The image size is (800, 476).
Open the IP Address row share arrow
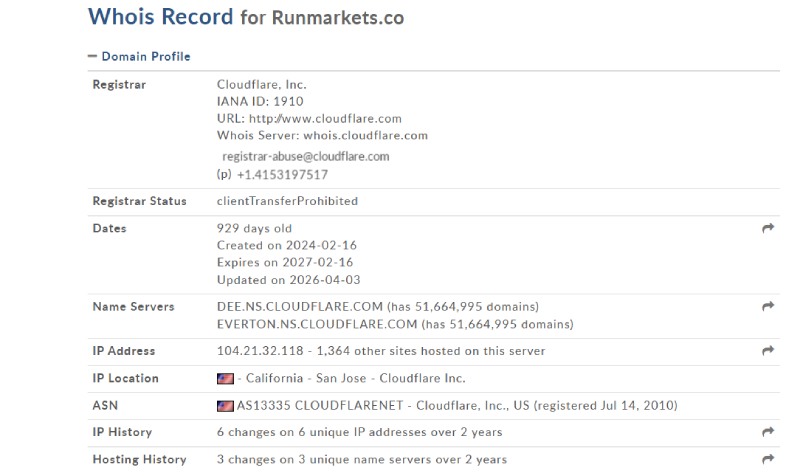[768, 350]
